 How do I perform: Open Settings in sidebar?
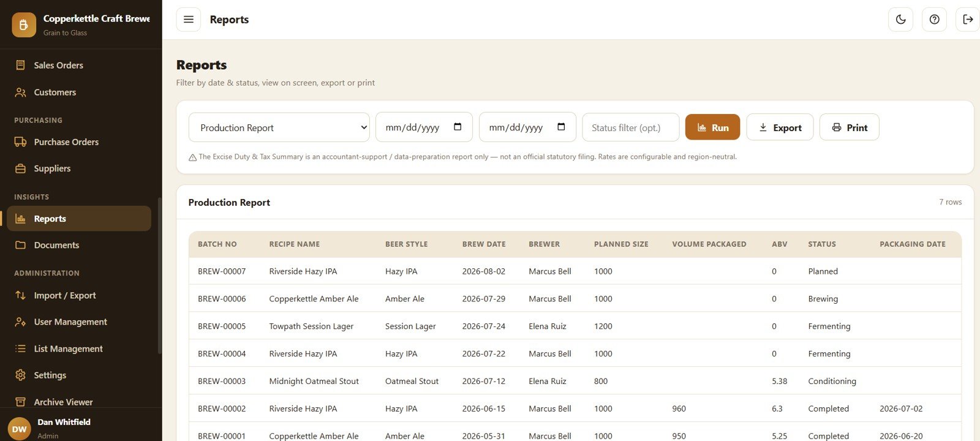[x=79, y=375]
